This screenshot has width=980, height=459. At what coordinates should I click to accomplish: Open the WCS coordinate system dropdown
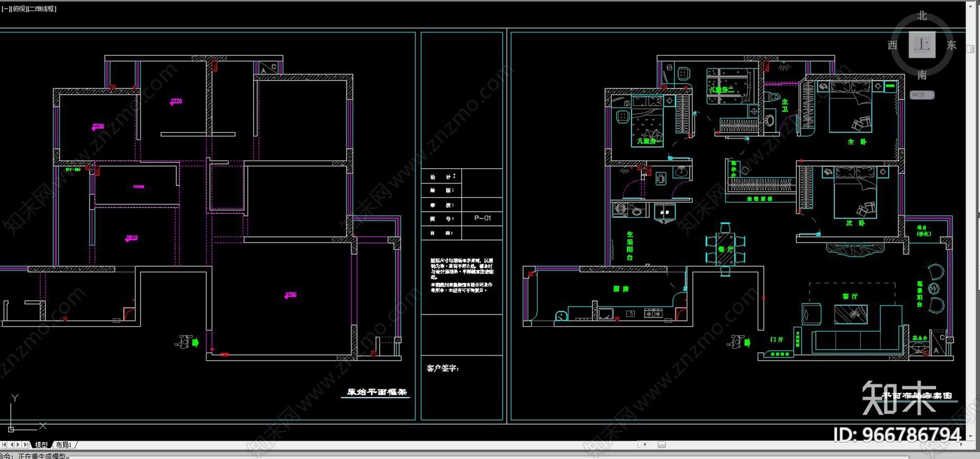[x=922, y=95]
